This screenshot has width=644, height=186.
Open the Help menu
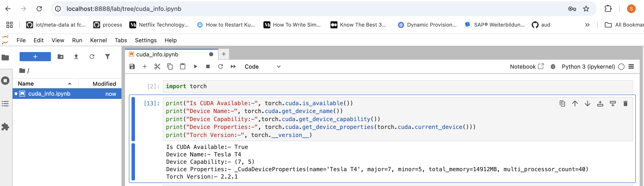pos(170,40)
